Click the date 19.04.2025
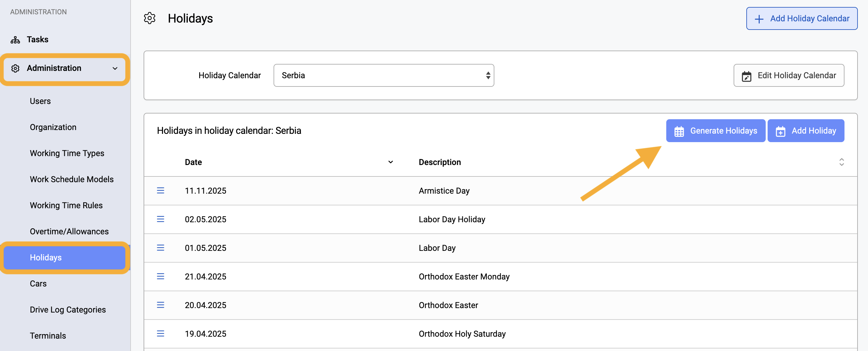The width and height of the screenshot is (868, 351). tap(205, 334)
